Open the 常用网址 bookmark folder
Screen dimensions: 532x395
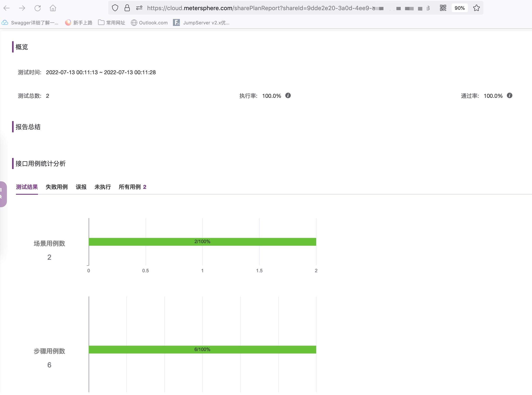(x=101, y=22)
